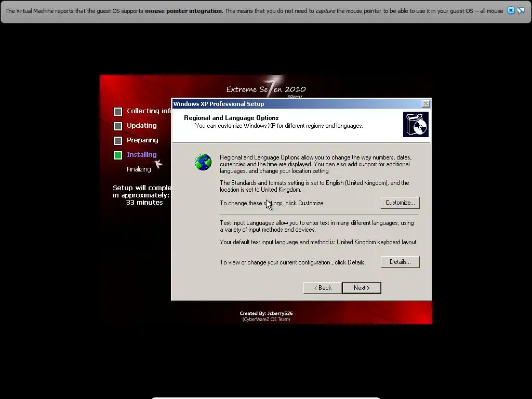Go to Next setup step
Viewport: 532px width, 399px height.
[362, 288]
